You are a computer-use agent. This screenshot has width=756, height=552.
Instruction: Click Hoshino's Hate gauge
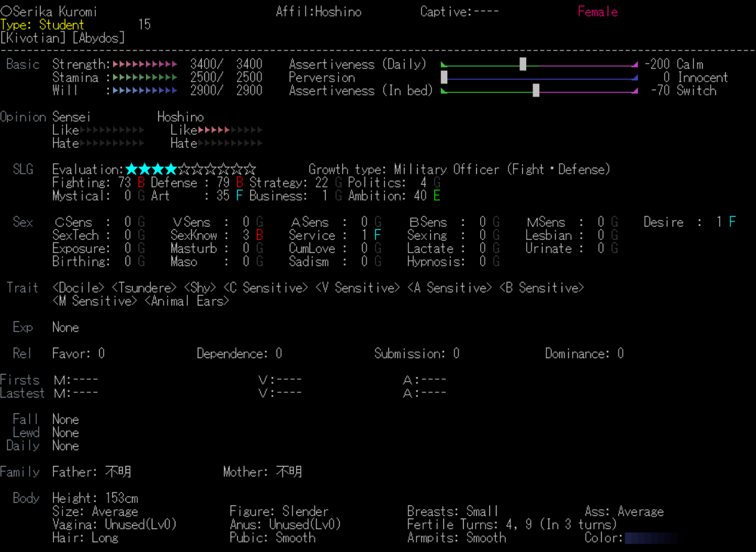pyautogui.click(x=230, y=143)
